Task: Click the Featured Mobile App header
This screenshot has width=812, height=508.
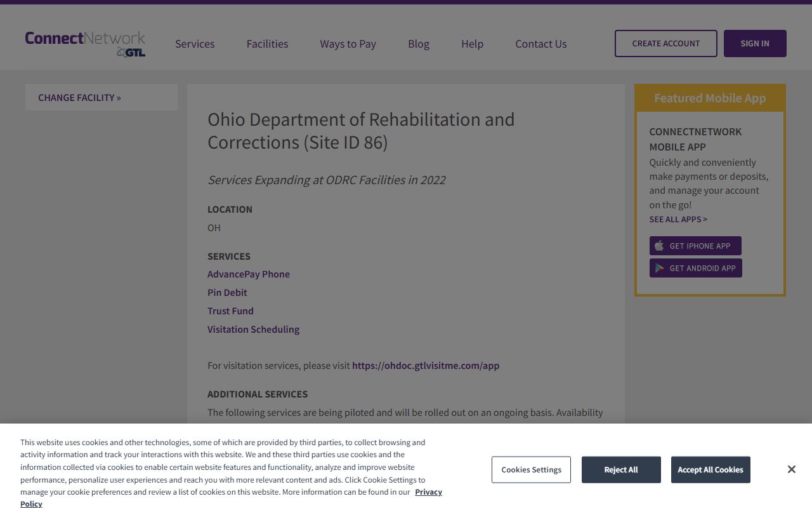Action: coord(710,98)
